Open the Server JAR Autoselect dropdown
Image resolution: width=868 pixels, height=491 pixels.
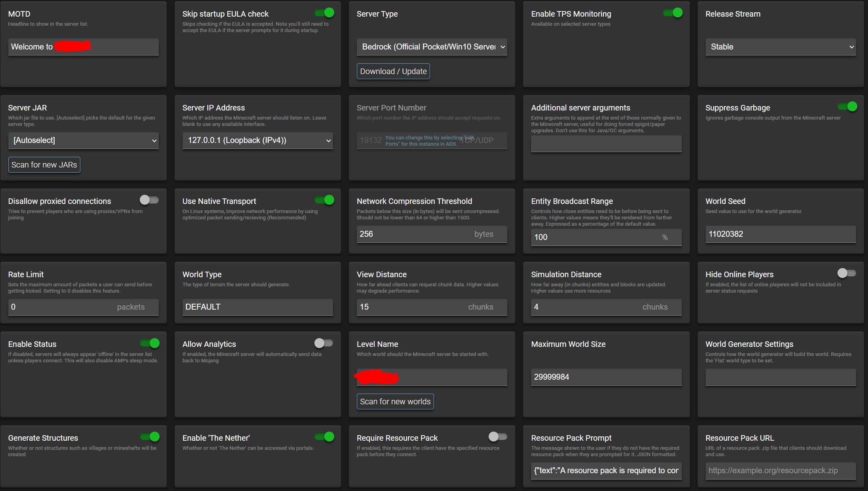point(83,140)
